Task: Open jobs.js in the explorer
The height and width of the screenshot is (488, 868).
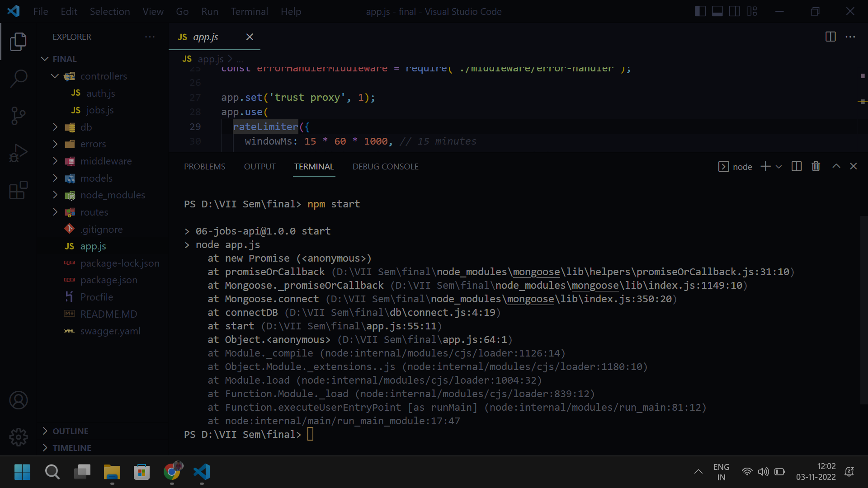Action: (x=103, y=110)
